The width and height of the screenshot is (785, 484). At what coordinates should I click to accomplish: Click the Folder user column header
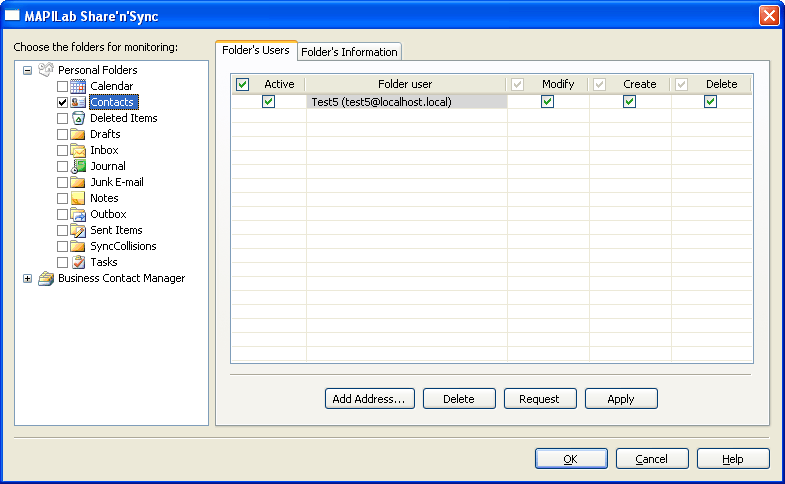[x=405, y=85]
